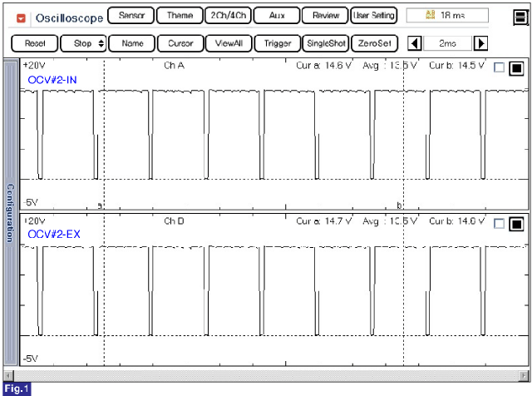The image size is (532, 396).
Task: Tick the empty checkbox on Ch B
Action: [499, 224]
